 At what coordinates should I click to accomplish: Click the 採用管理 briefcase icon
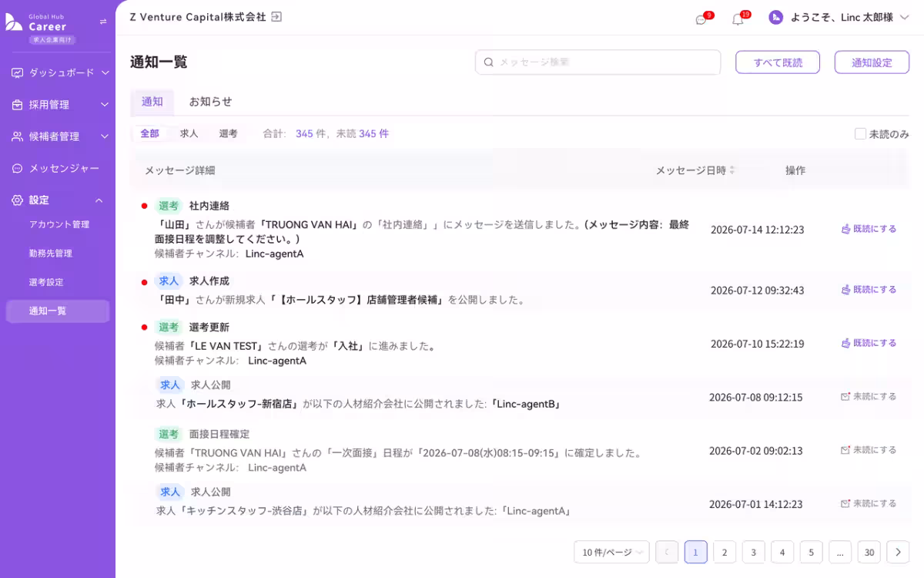[17, 105]
